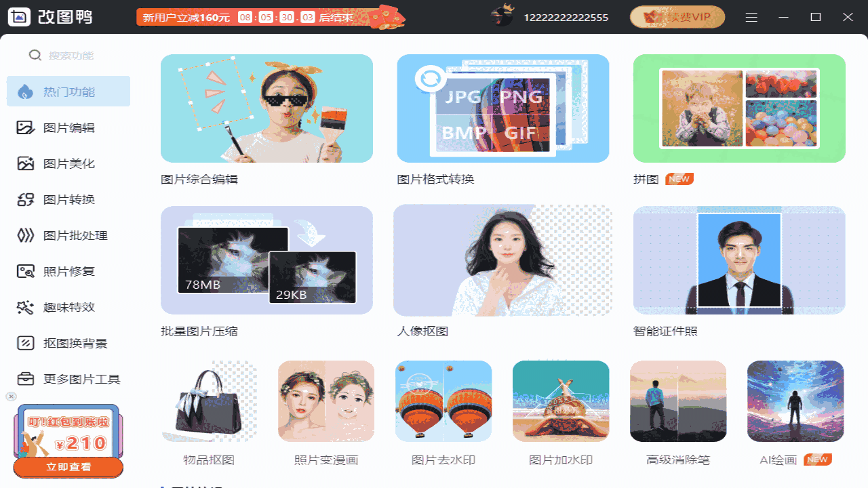Open 图片批处理 from the sidebar
Image resolution: width=868 pixels, height=488 pixels.
pos(68,235)
